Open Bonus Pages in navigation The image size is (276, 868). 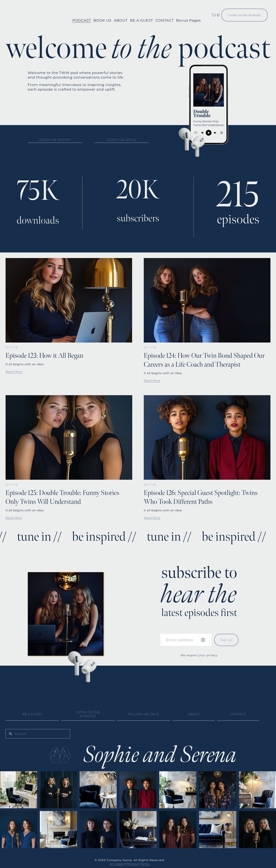pyautogui.click(x=188, y=20)
